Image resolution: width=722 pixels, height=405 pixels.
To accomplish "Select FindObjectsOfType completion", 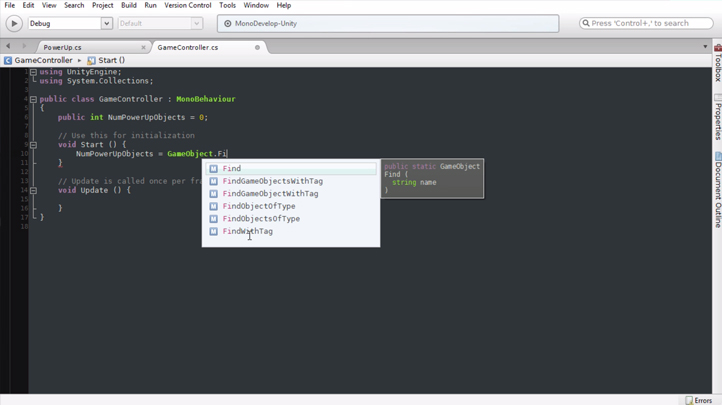I will (291, 219).
